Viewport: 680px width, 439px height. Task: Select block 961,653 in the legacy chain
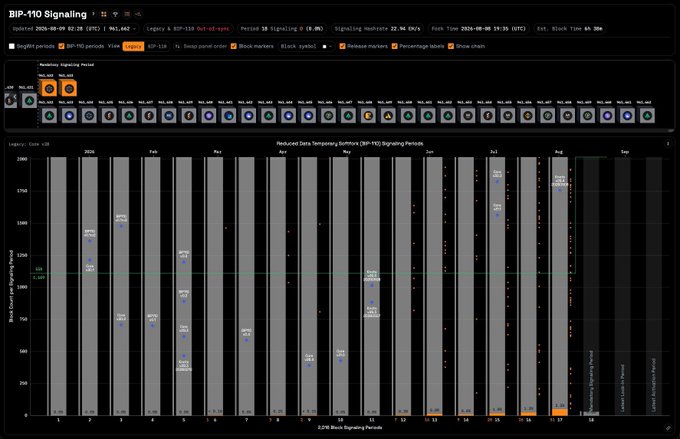pos(468,116)
